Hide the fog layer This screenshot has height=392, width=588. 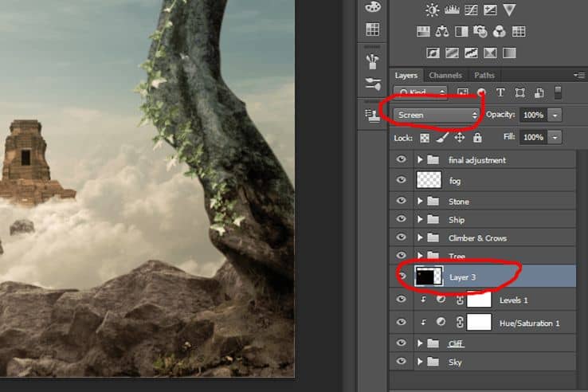(402, 180)
